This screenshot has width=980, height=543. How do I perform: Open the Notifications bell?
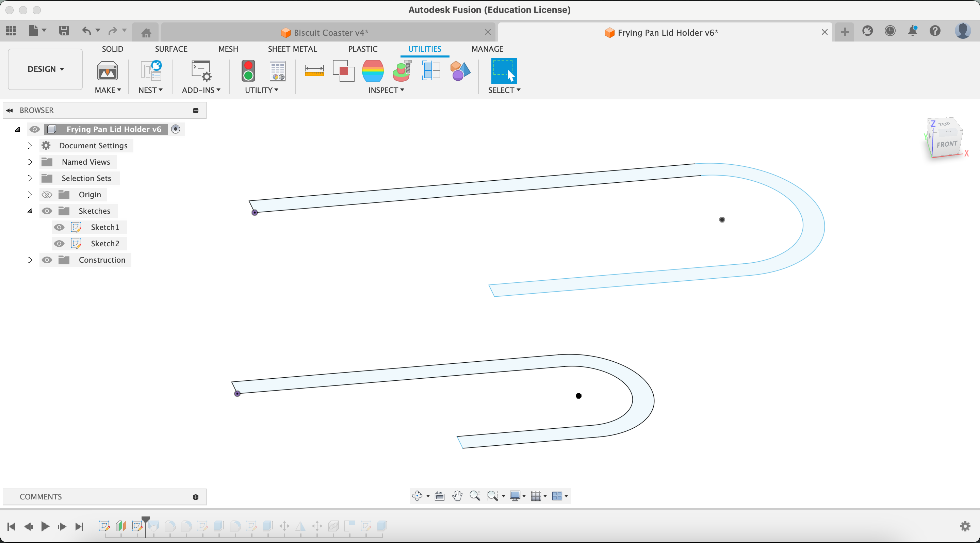click(x=913, y=31)
